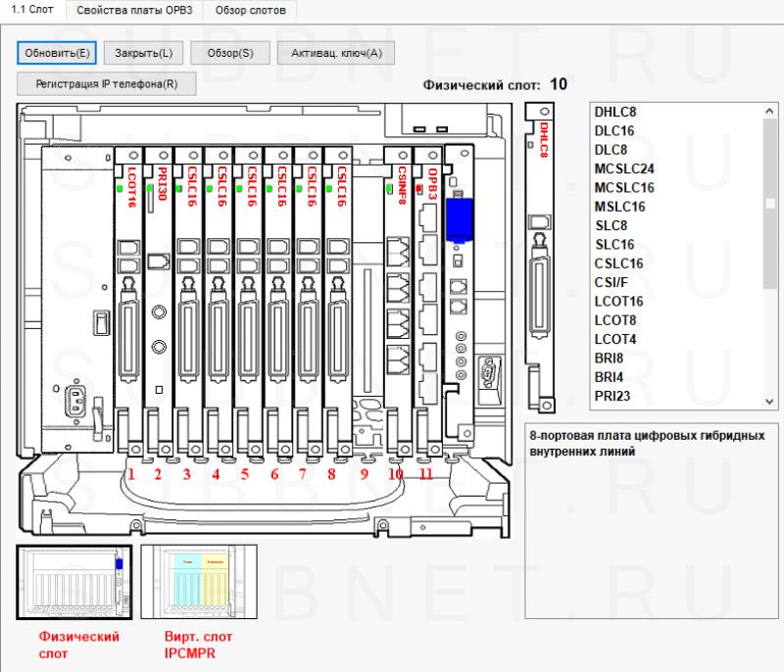Click the CSINF8 card in slot 10
Viewport: 784px width, 672px height.
(398, 294)
